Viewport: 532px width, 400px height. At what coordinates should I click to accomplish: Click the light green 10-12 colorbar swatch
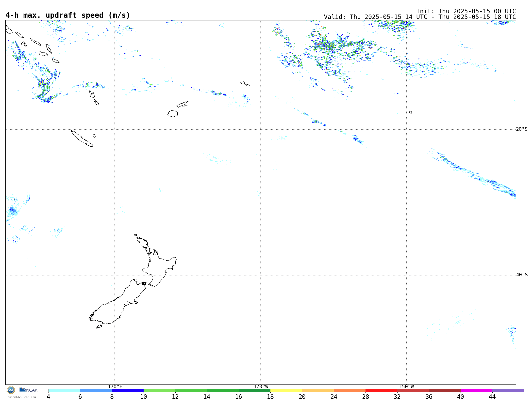(x=159, y=390)
